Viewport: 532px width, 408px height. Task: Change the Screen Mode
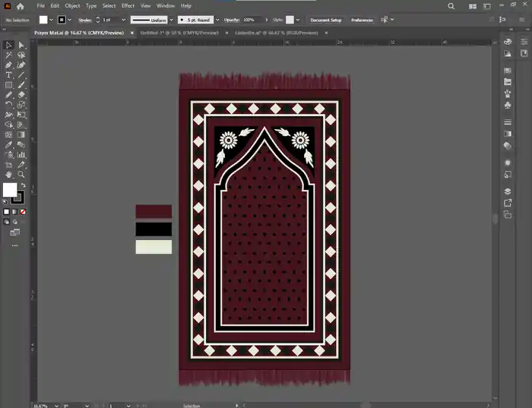tap(14, 232)
